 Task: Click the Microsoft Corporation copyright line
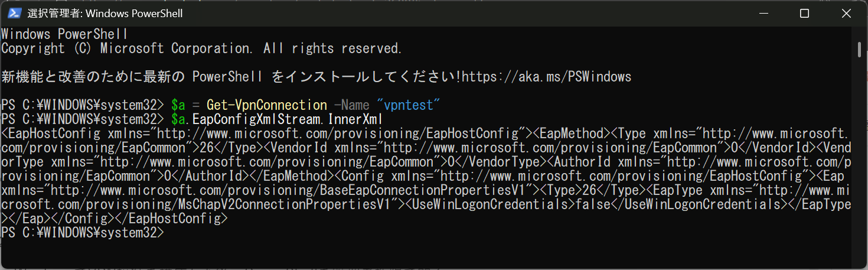point(201,48)
